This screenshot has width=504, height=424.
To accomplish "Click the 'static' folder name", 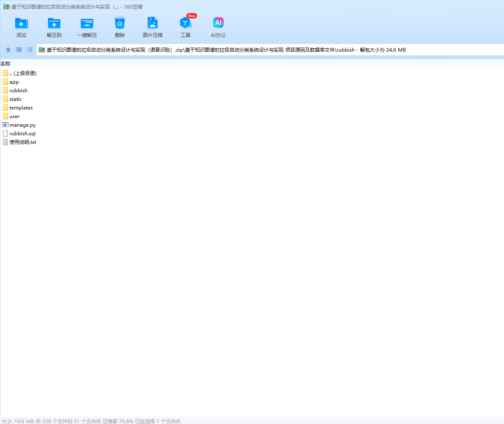I will 16,99.
